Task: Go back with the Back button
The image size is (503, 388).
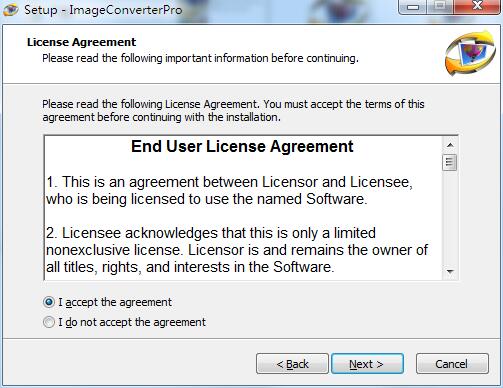Action: pyautogui.click(x=292, y=364)
